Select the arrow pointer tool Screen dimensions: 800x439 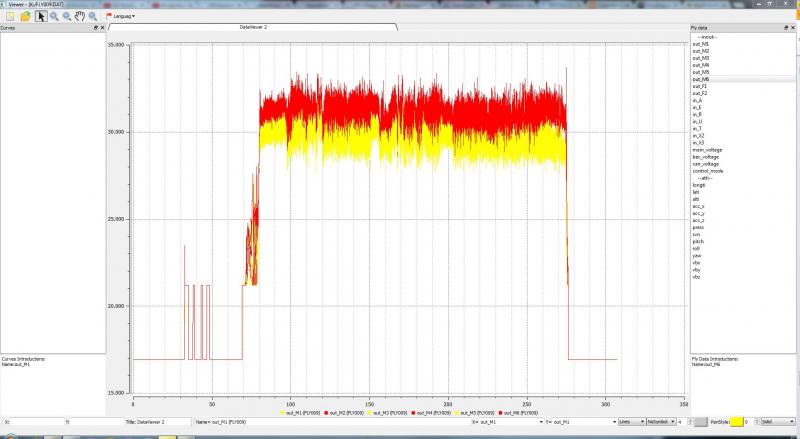(x=41, y=16)
